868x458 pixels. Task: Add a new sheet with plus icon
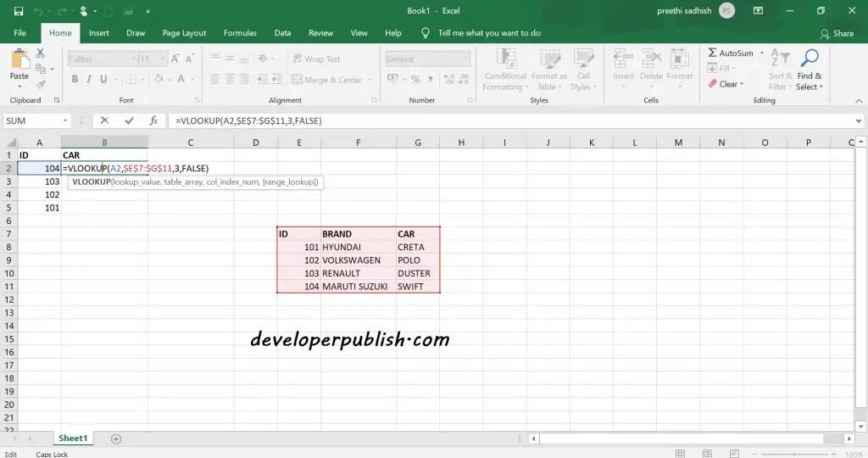[x=115, y=438]
